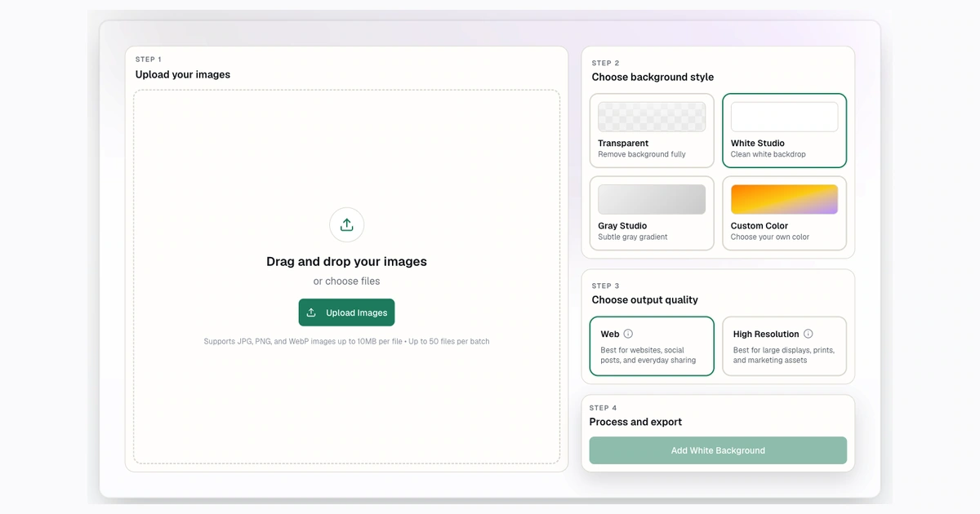
Task: Click the 'or choose files' text
Action: click(x=346, y=281)
